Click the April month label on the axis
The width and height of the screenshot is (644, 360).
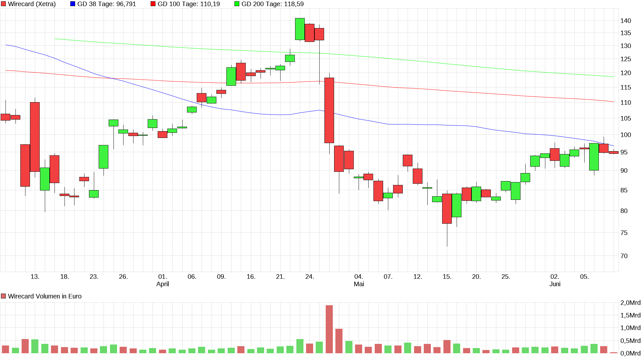[x=163, y=284]
